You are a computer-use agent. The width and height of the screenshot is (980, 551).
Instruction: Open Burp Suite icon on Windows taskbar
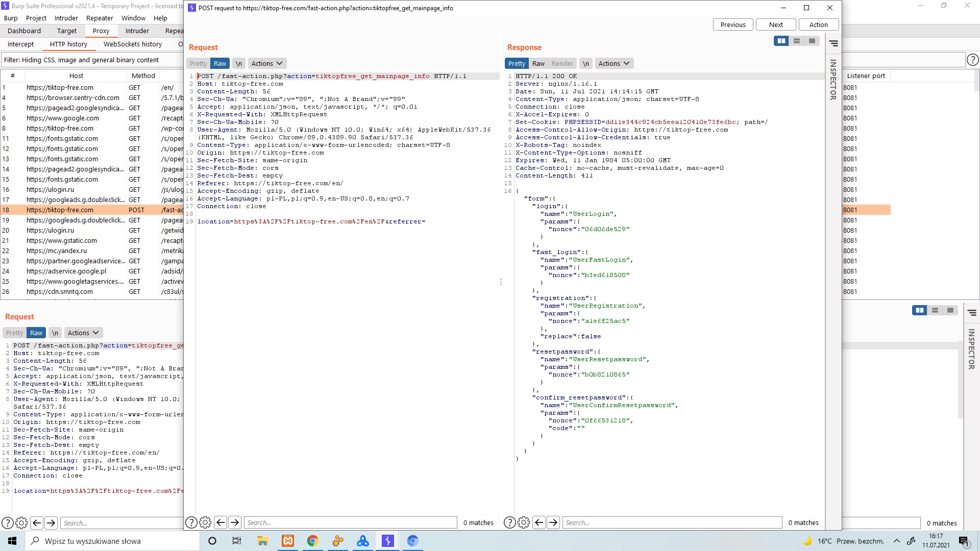387,541
